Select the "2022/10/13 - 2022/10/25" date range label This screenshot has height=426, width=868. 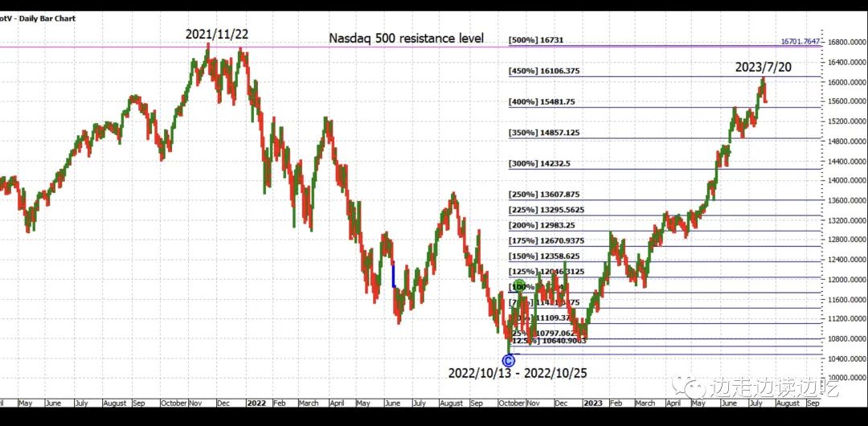click(518, 373)
